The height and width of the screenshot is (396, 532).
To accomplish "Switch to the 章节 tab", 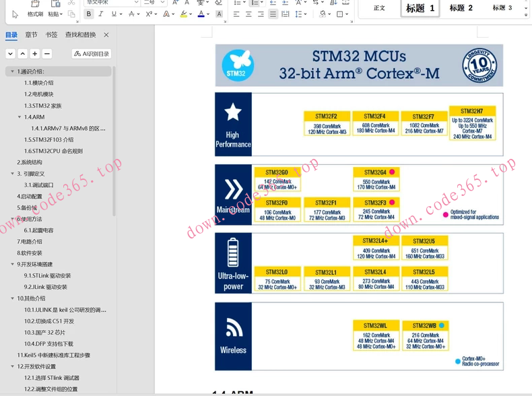I will [x=31, y=35].
